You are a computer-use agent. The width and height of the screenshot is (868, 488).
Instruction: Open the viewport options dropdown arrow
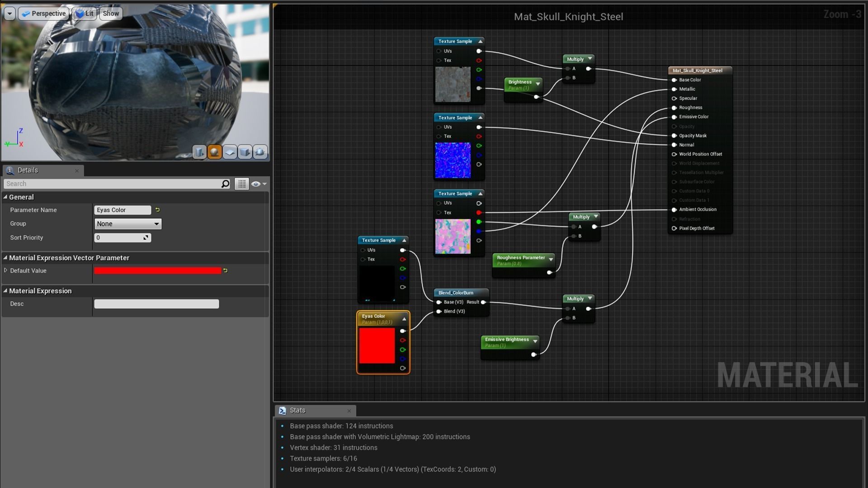pyautogui.click(x=9, y=14)
